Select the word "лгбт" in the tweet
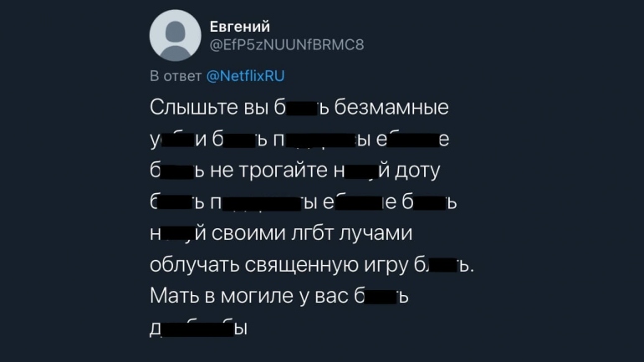Viewport: 644px width, 362px height. (311, 234)
